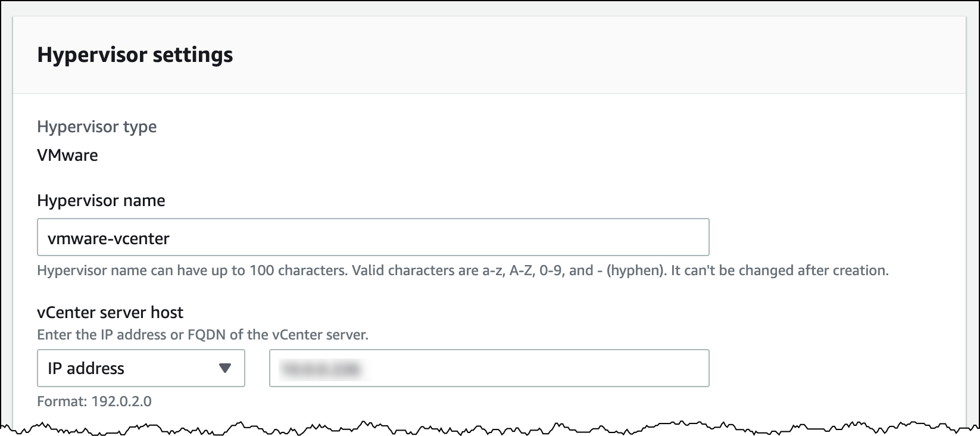Click the hypervisor name character limit hint

[192, 270]
